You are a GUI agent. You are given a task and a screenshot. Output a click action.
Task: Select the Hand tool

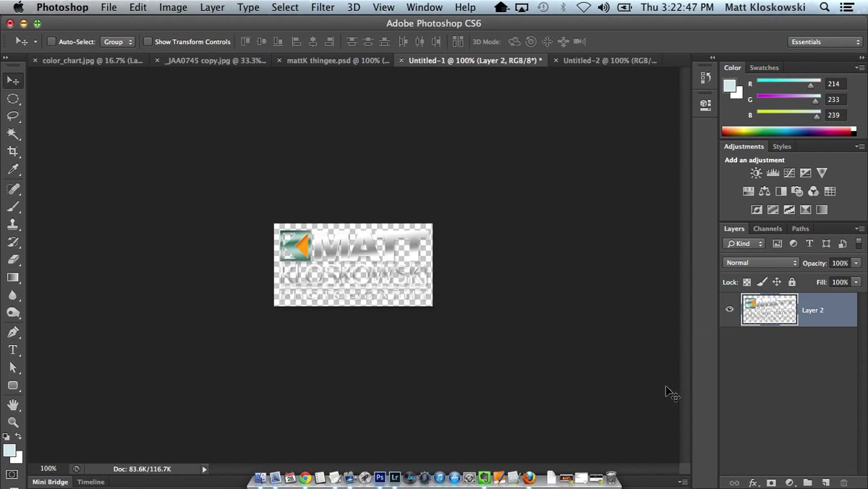(x=13, y=404)
